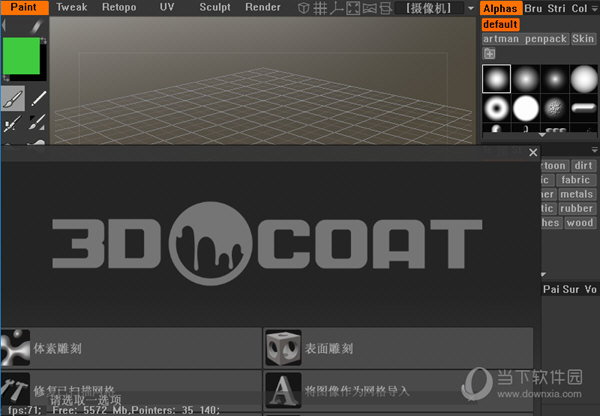The width and height of the screenshot is (600, 416).
Task: Select the artman penpack alpha folder
Action: click(x=525, y=39)
